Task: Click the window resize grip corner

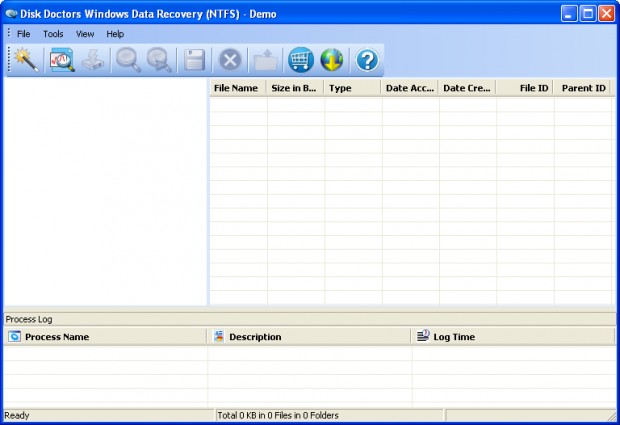Action: (x=612, y=416)
